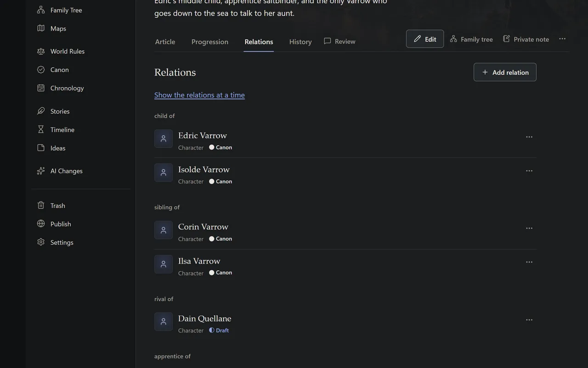588x368 pixels.
Task: Click Show the relations at a time link
Action: click(x=199, y=95)
